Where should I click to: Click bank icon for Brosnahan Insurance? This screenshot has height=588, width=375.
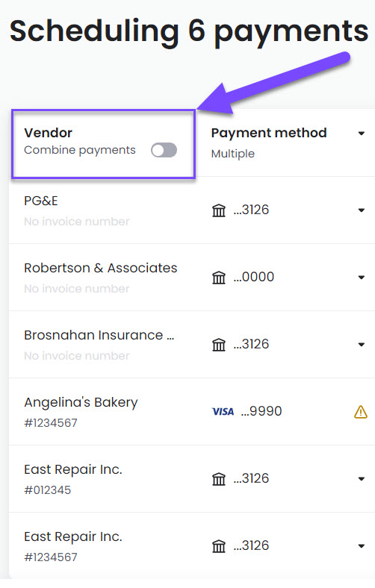click(x=219, y=344)
